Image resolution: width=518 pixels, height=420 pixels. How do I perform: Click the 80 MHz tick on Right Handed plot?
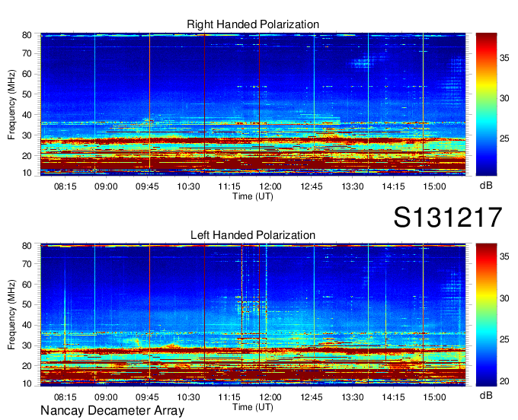pos(27,35)
